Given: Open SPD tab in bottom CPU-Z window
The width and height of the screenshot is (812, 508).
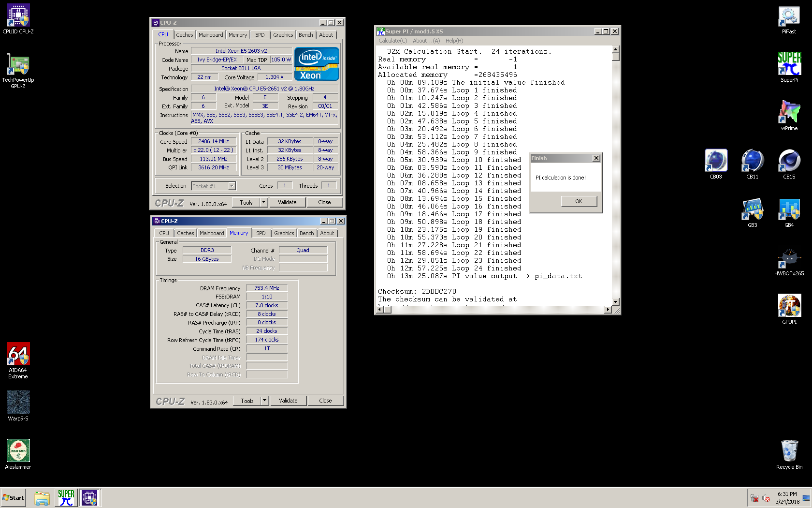Looking at the screenshot, I should [261, 233].
